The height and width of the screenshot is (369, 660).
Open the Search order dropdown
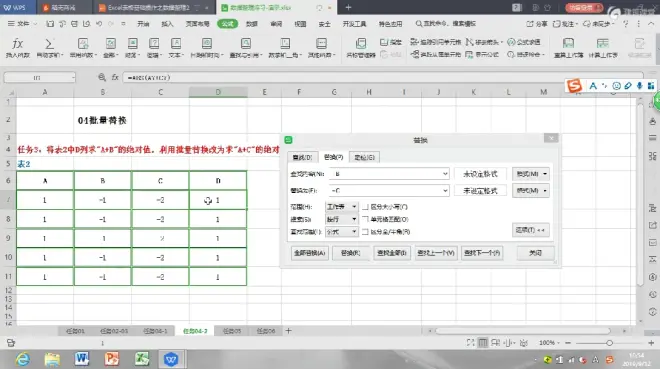coord(341,219)
